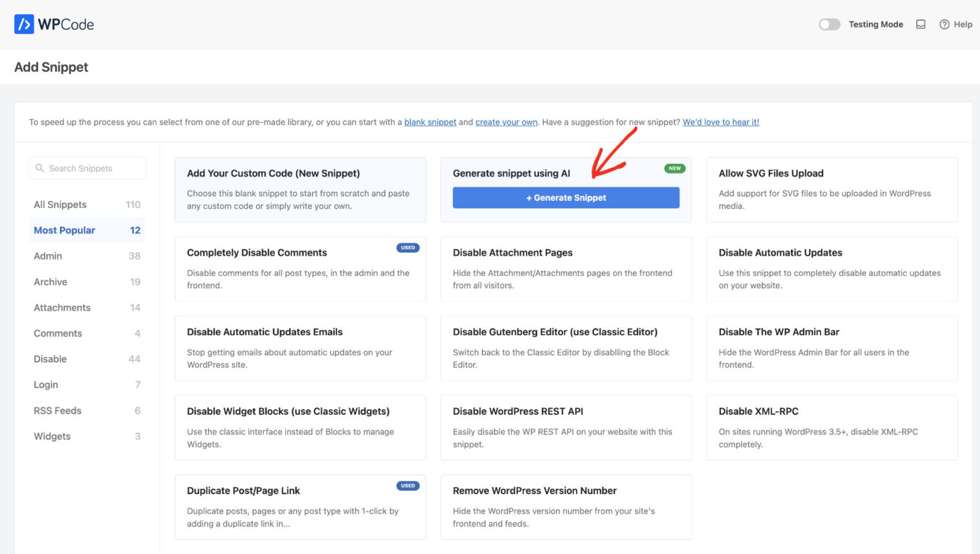Pick the Disable XML-RPC snippet card
The width and height of the screenshot is (980, 554).
pyautogui.click(x=832, y=428)
